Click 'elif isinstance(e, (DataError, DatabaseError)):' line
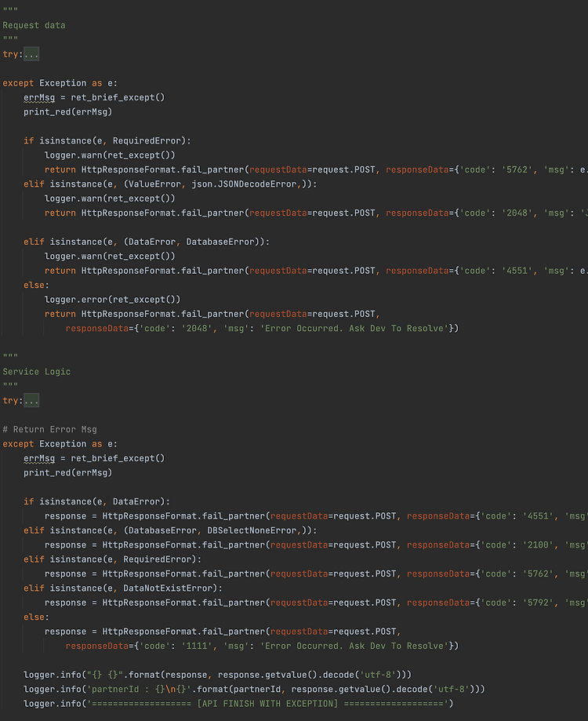 (147, 242)
